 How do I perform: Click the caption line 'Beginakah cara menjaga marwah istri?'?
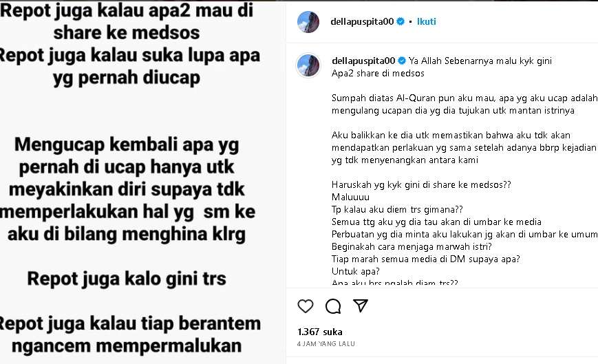point(412,246)
